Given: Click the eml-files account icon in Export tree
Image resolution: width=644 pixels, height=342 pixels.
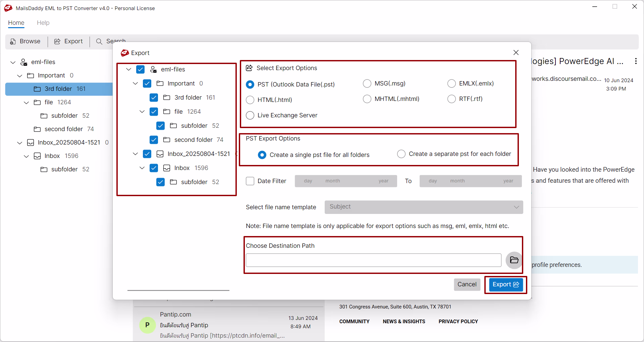Looking at the screenshot, I should point(153,69).
